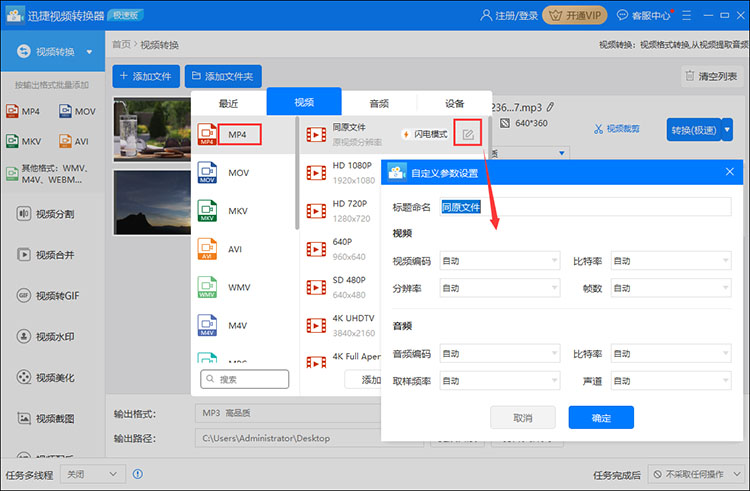750x491 pixels.
Task: Click 取消 cancel in dialog
Action: [x=523, y=418]
